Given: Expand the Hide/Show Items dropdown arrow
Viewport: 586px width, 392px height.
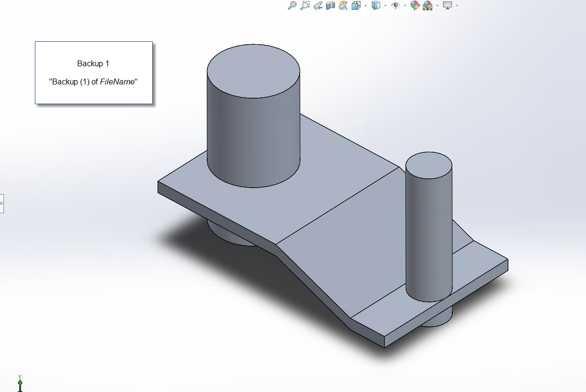Looking at the screenshot, I should (x=405, y=5).
